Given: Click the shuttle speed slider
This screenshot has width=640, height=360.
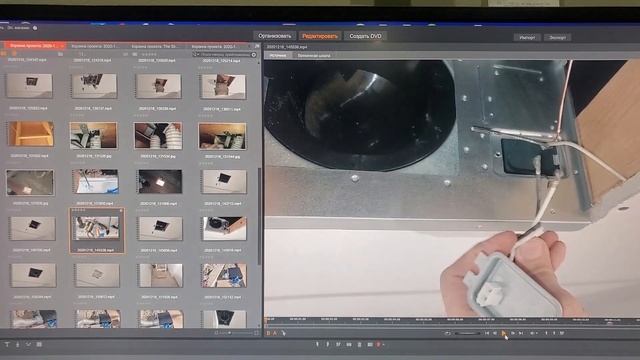Looking at the screenshot, I should tap(467, 333).
